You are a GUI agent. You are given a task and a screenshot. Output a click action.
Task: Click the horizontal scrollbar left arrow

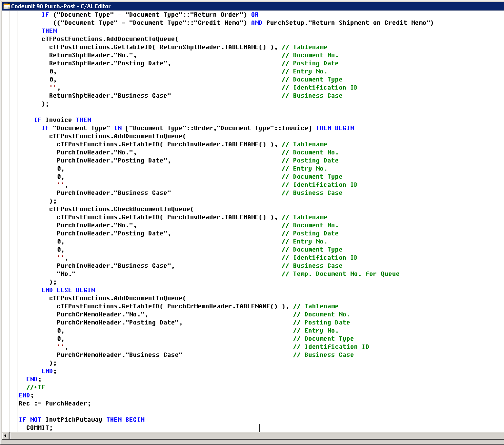pyautogui.click(x=5, y=435)
